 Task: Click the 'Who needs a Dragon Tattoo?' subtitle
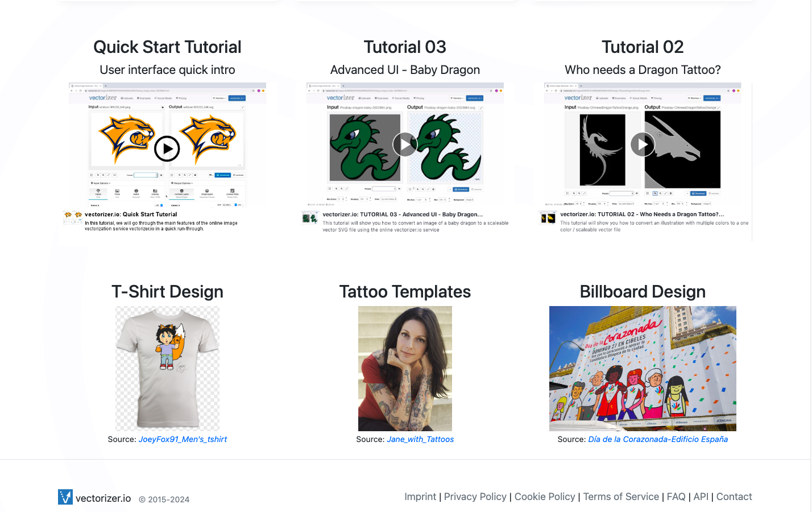[x=643, y=69]
